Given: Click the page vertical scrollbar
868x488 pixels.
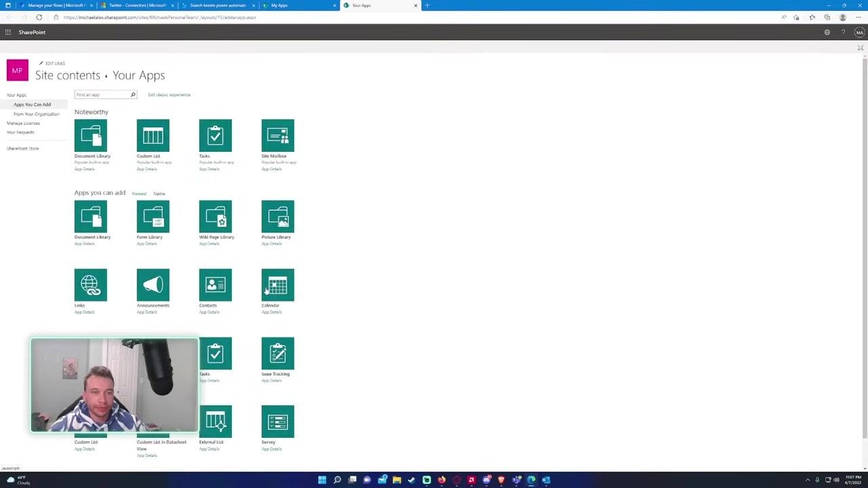Looking at the screenshot, I should 864,247.
